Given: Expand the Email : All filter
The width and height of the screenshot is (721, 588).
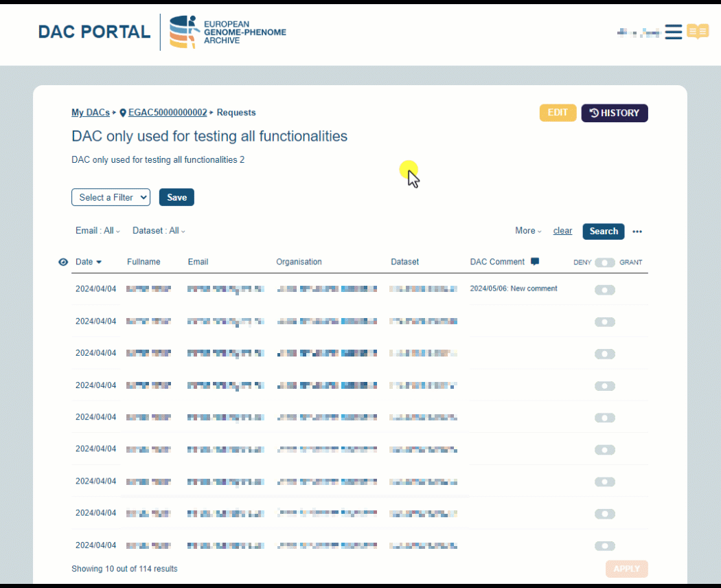Looking at the screenshot, I should tap(98, 231).
